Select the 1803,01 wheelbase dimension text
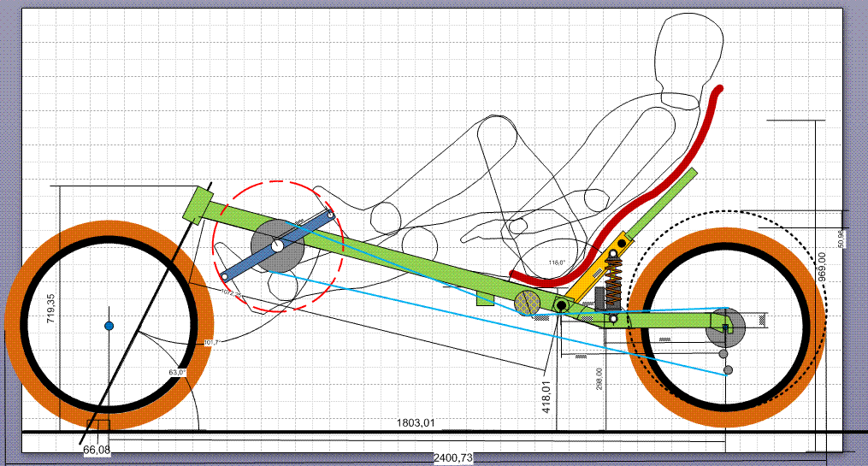The width and height of the screenshot is (868, 466). [x=416, y=423]
